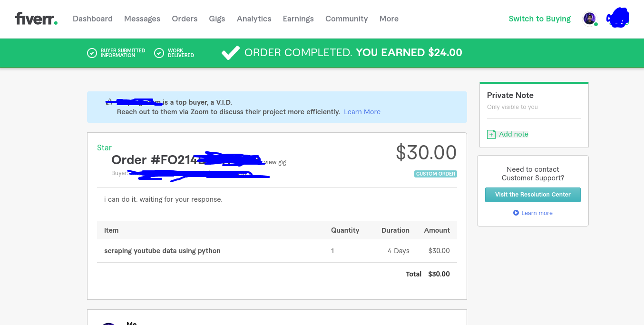Click the Add note plus icon

tap(491, 135)
